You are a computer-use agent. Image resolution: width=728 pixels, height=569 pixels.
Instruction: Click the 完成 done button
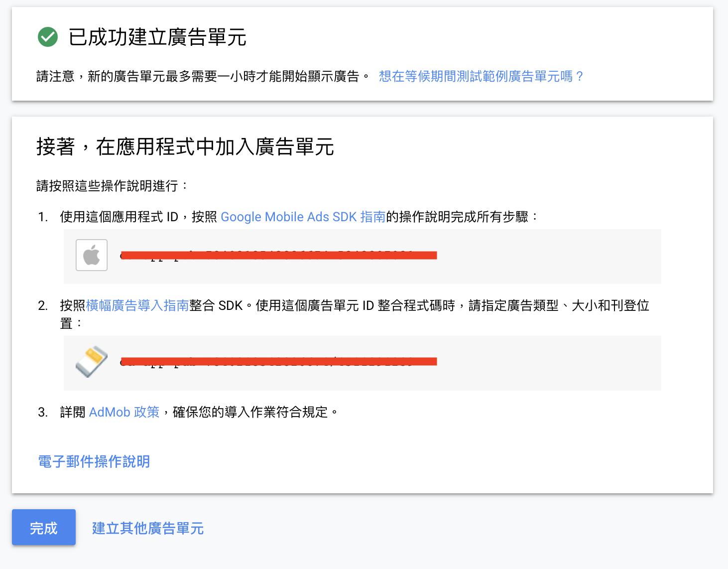44,527
